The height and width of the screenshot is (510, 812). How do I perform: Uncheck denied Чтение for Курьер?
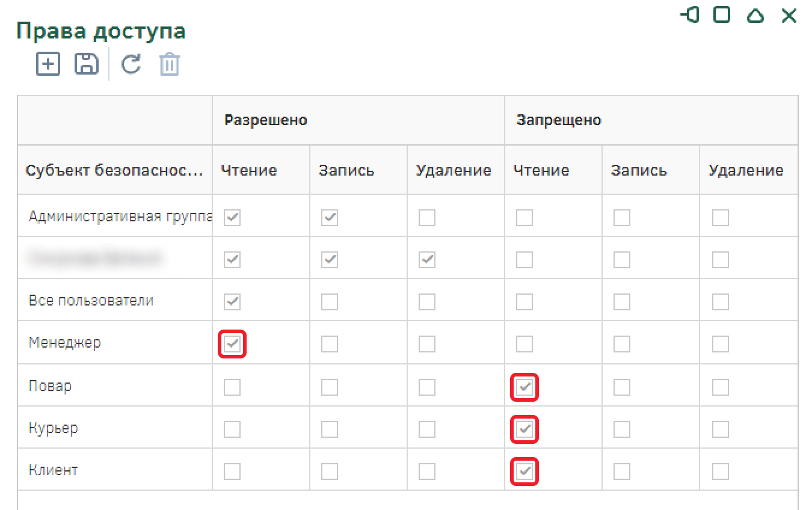pyautogui.click(x=524, y=429)
